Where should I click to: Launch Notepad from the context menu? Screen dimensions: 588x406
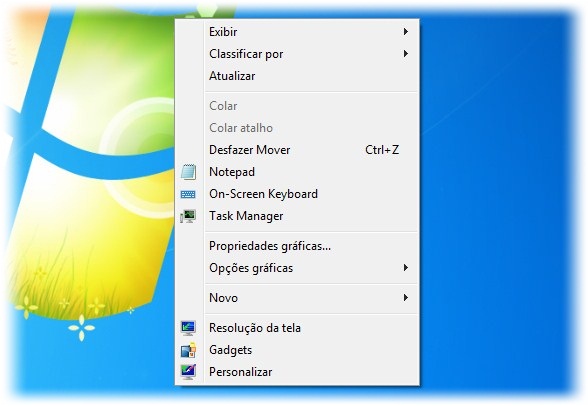297,172
